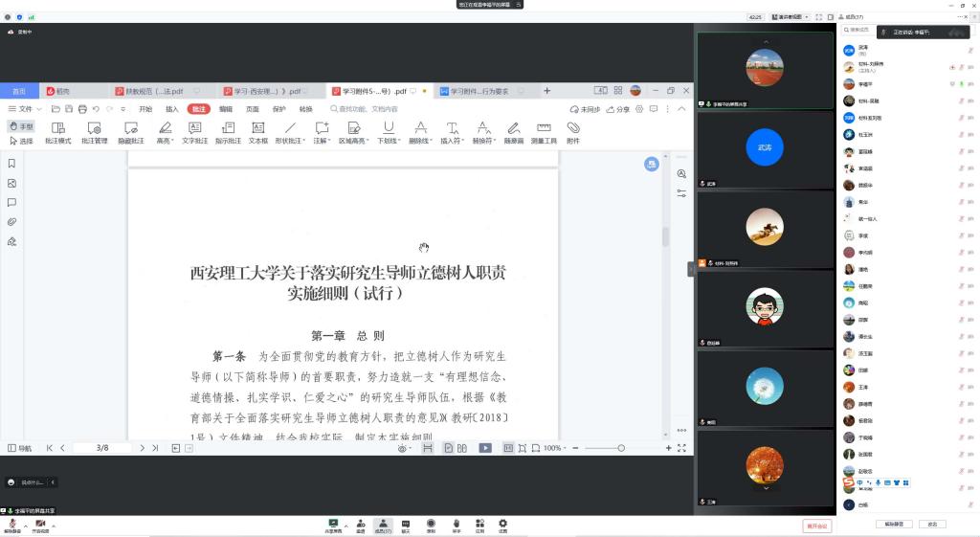The image size is (980, 537).
Task: Switch to the 开始 ribbon tab
Action: (145, 109)
